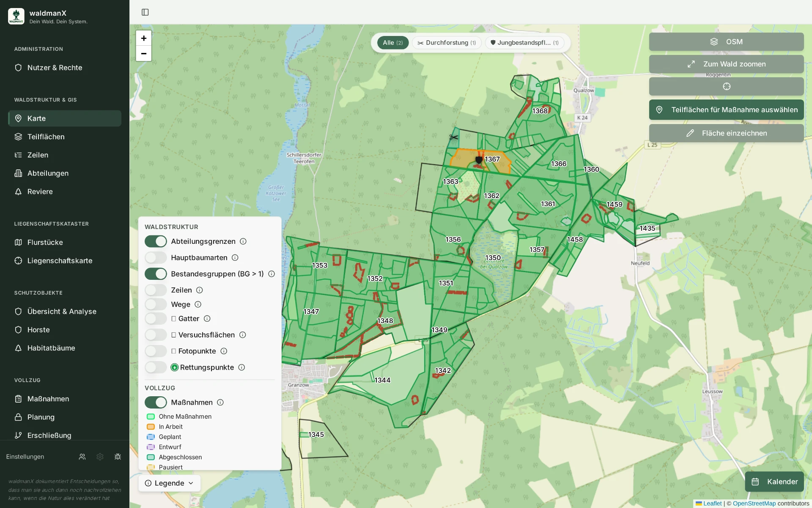The image size is (812, 508).
Task: Click Zum Wald zoomen button
Action: pyautogui.click(x=726, y=64)
